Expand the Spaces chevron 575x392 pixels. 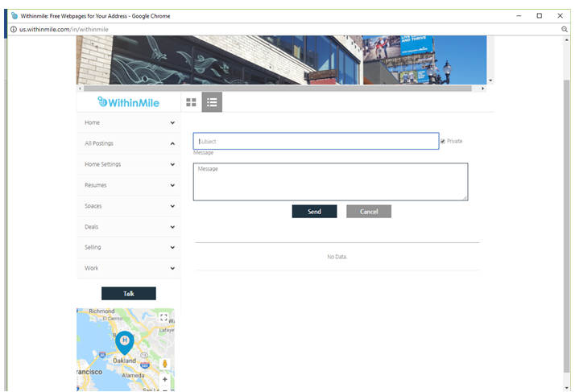click(172, 206)
